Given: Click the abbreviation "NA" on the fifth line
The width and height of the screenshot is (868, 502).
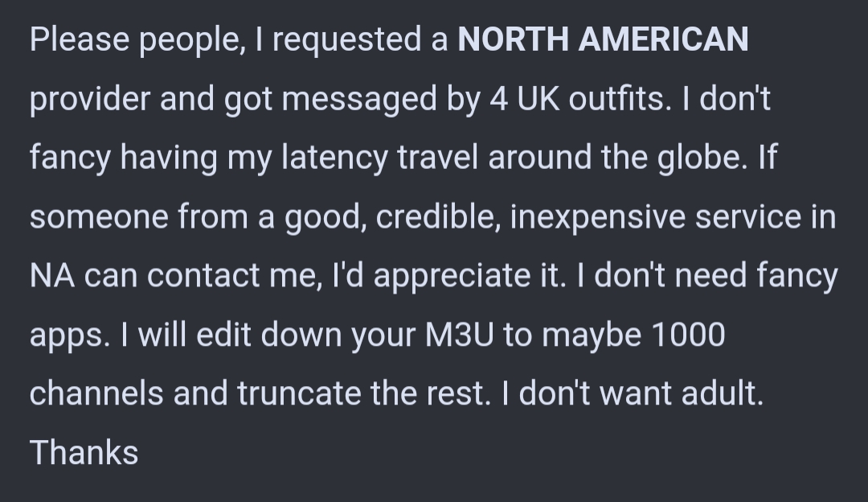Looking at the screenshot, I should [52, 275].
